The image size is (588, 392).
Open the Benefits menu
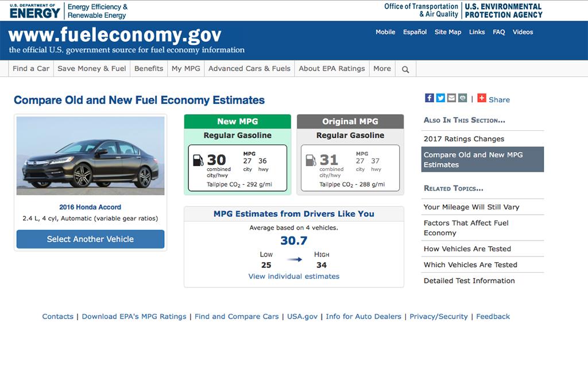pyautogui.click(x=149, y=68)
